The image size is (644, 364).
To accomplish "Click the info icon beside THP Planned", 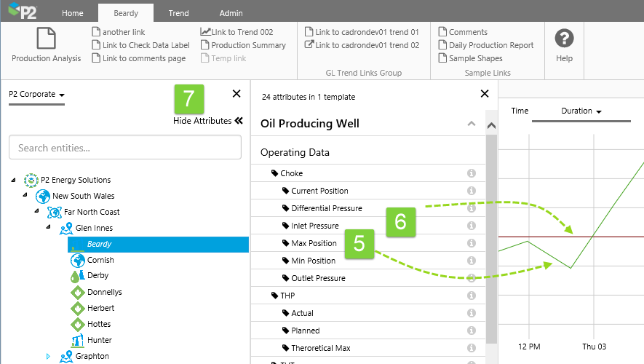I will click(471, 331).
